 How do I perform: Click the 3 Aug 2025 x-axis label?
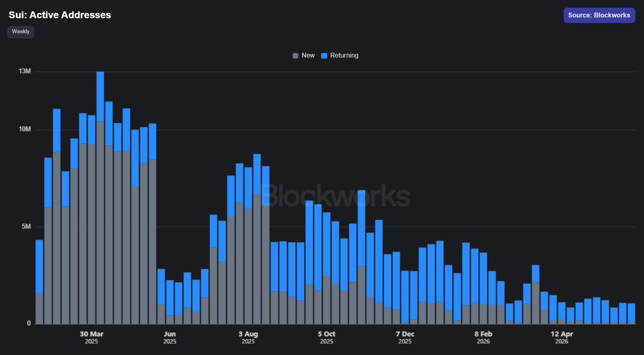(x=248, y=337)
